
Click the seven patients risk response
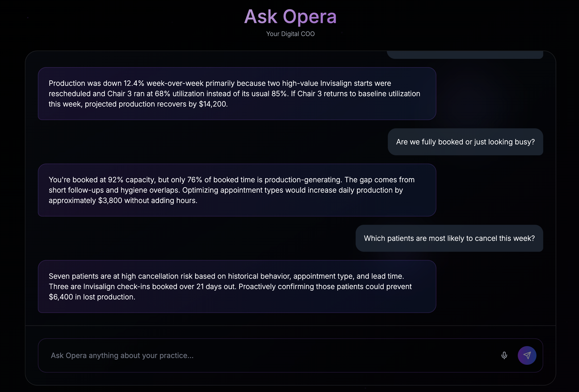click(x=237, y=286)
